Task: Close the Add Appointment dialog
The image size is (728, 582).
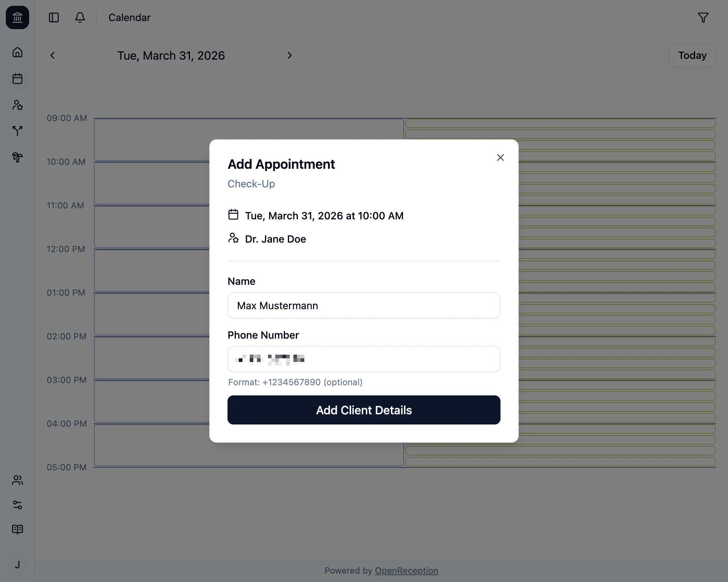Action: click(500, 157)
